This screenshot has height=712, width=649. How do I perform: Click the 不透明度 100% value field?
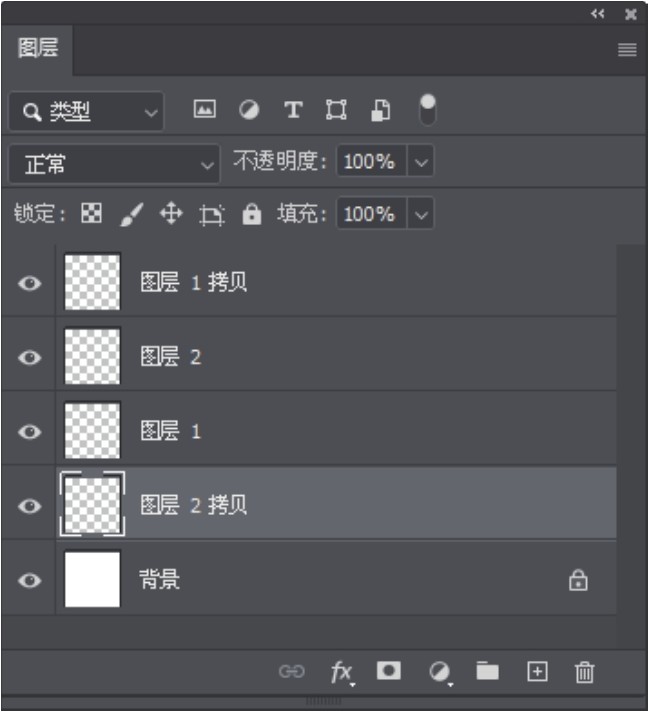(x=371, y=161)
